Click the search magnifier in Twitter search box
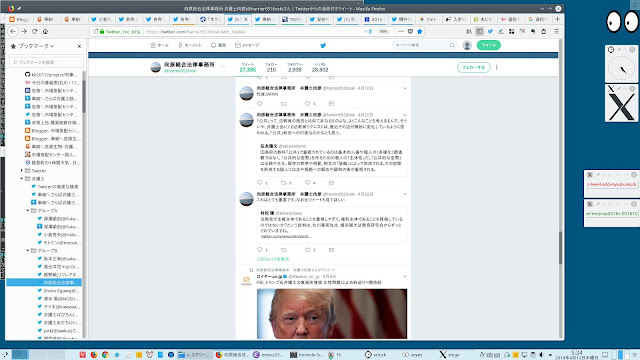 click(452, 45)
